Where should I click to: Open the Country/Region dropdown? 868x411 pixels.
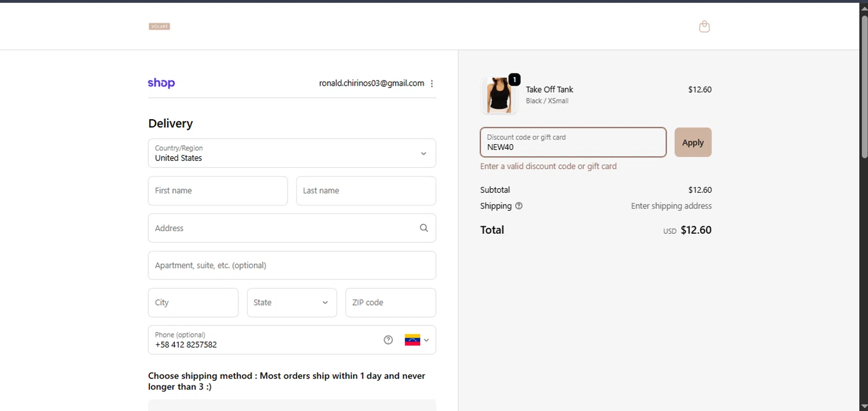tap(292, 153)
